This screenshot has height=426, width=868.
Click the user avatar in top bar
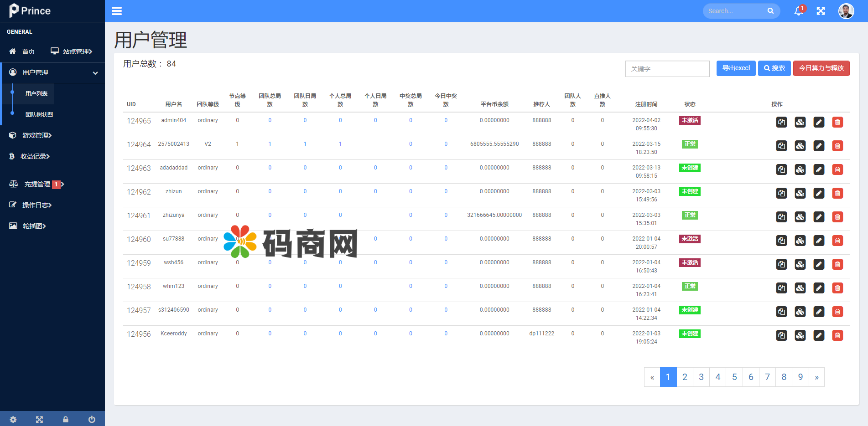(x=846, y=11)
